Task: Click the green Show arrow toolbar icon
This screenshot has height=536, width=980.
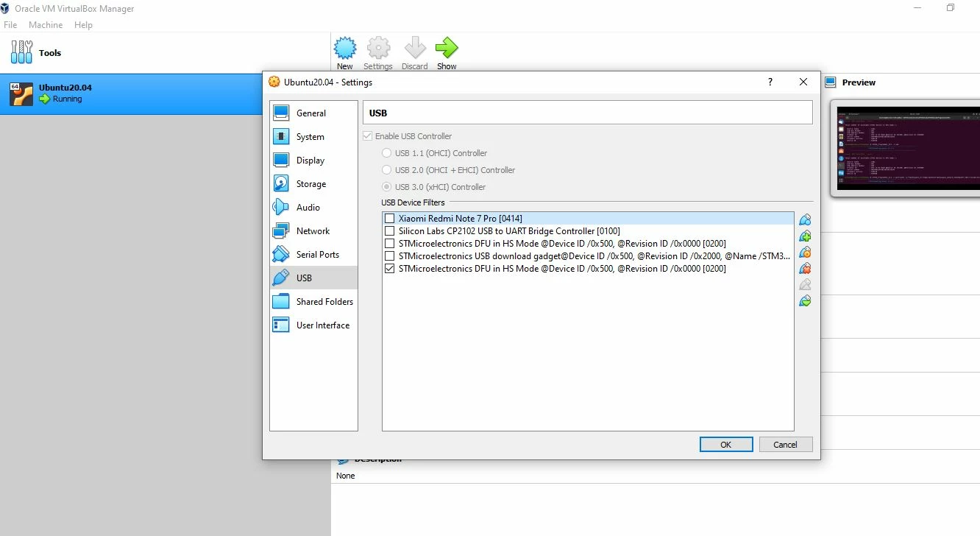Action: point(447,49)
